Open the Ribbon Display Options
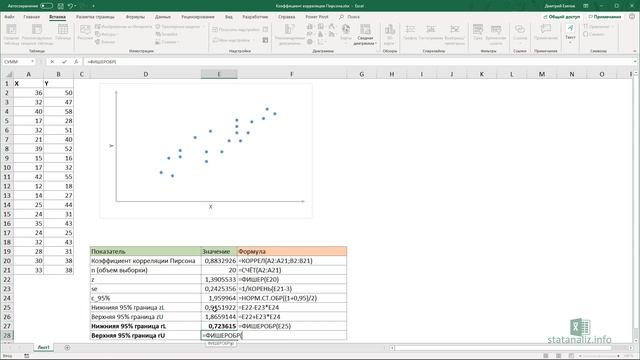640x360 pixels. coord(586,6)
